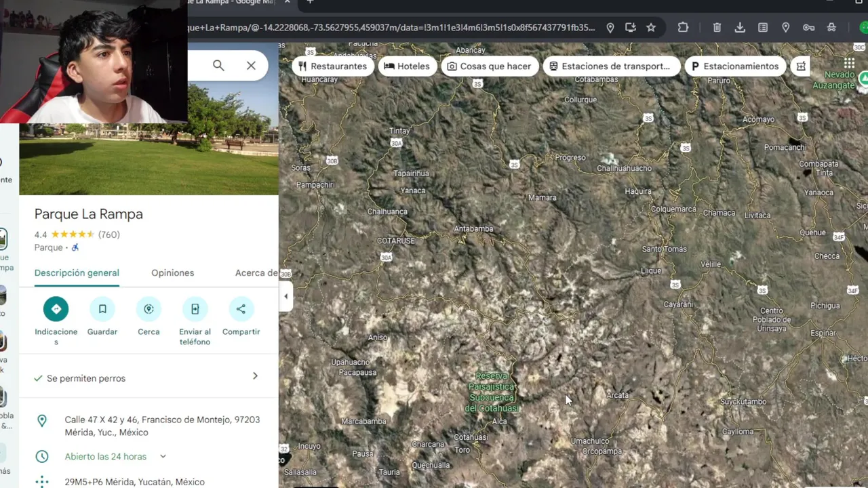Click the Espinar map label

tap(823, 333)
